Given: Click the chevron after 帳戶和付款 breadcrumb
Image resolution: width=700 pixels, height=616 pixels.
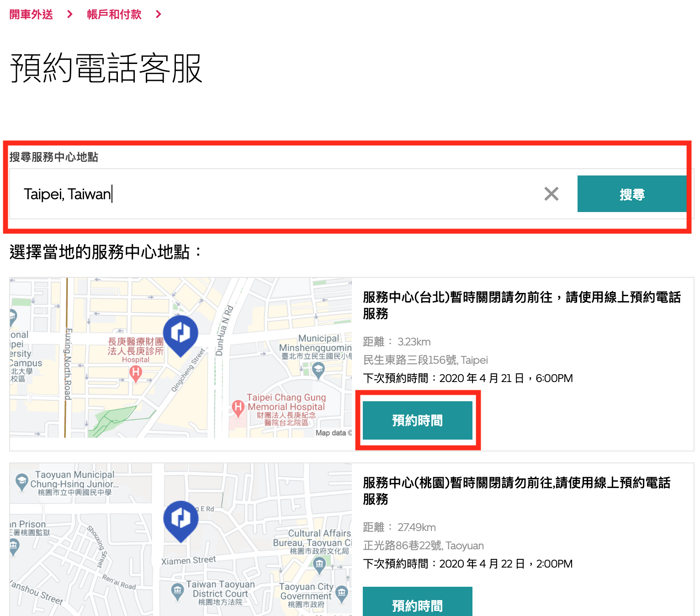Looking at the screenshot, I should (158, 14).
